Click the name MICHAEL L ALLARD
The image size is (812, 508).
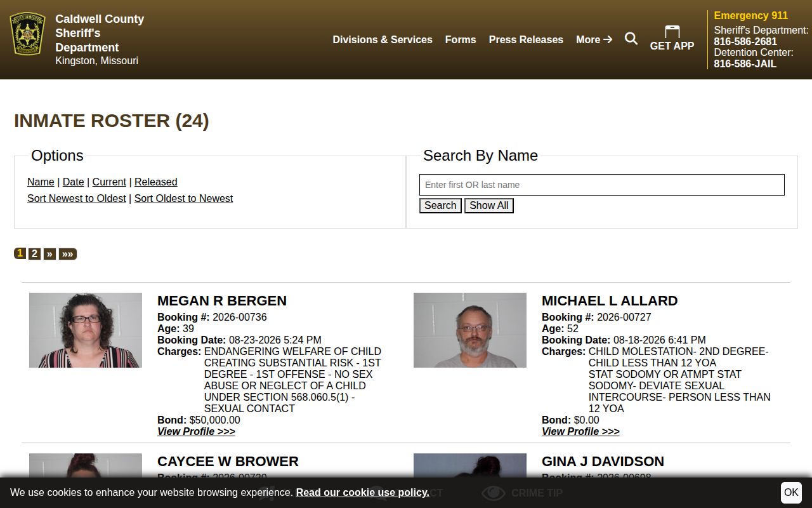[x=610, y=301]
